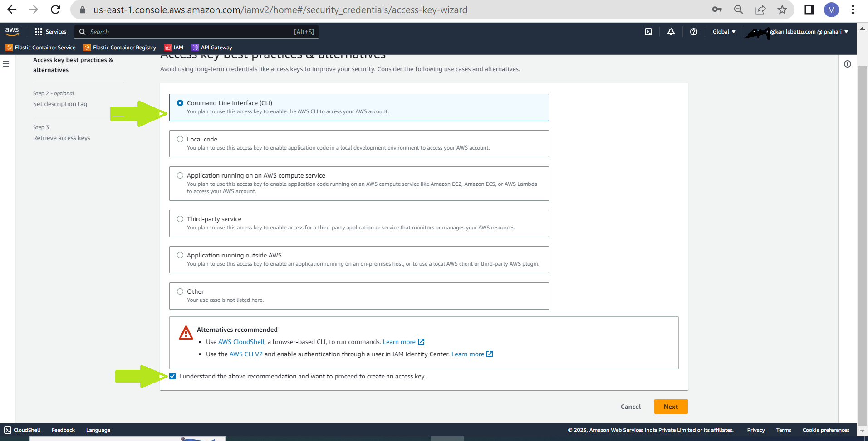Bookmark this page with the star
Screen dimensions: 868x441
click(x=782, y=10)
